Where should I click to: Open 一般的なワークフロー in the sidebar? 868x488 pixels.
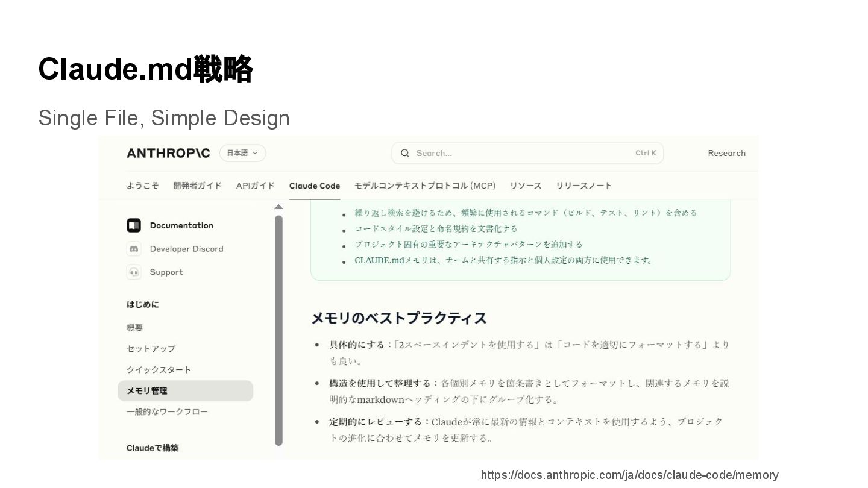(167, 411)
